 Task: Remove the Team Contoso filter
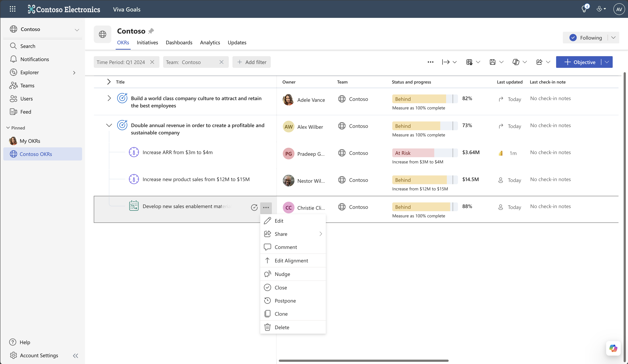pyautogui.click(x=221, y=62)
